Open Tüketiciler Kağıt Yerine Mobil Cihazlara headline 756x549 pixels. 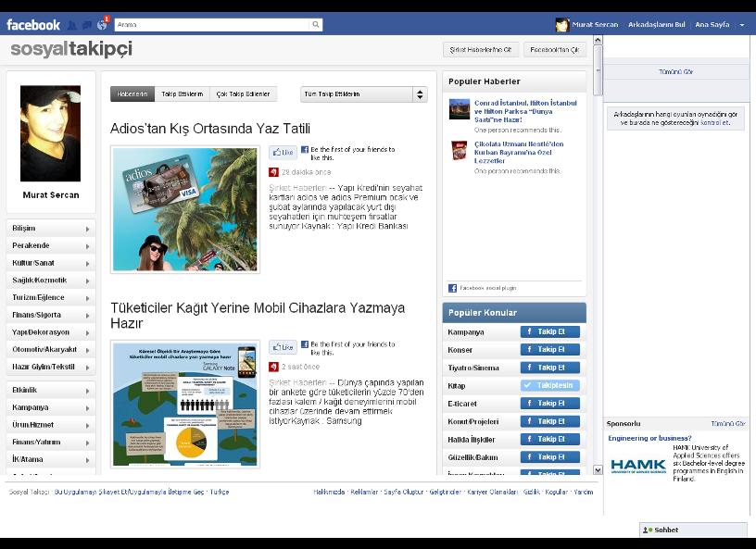[x=258, y=315]
